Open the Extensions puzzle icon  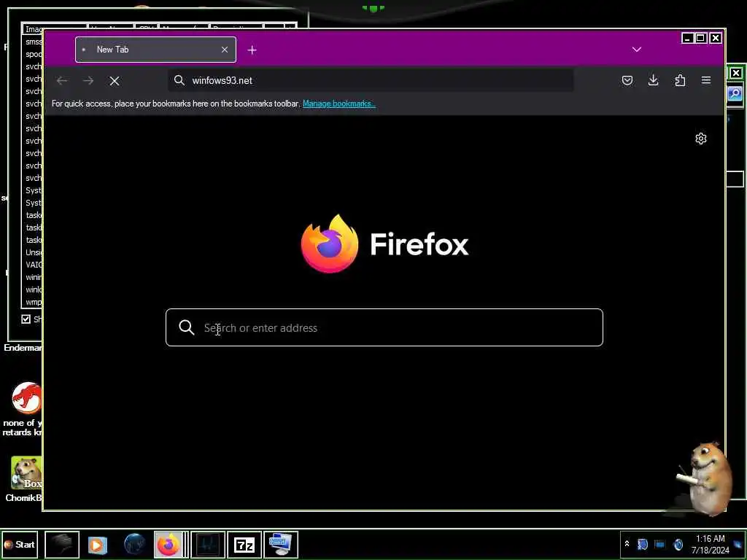click(x=680, y=80)
